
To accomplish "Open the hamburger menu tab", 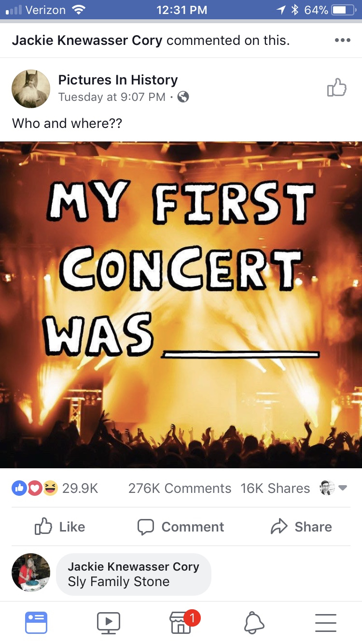I will 326,622.
